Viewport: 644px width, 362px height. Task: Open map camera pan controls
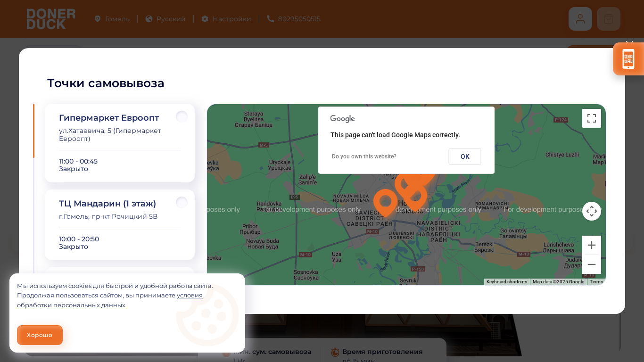pyautogui.click(x=592, y=211)
